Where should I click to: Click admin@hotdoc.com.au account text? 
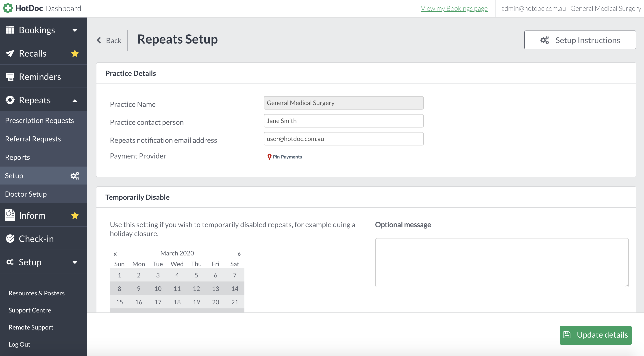pos(533,8)
